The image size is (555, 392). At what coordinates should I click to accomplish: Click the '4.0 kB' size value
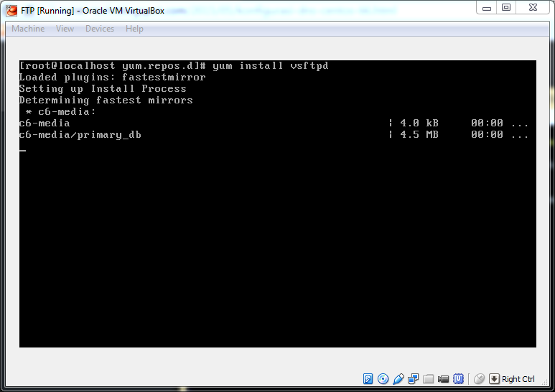click(419, 123)
